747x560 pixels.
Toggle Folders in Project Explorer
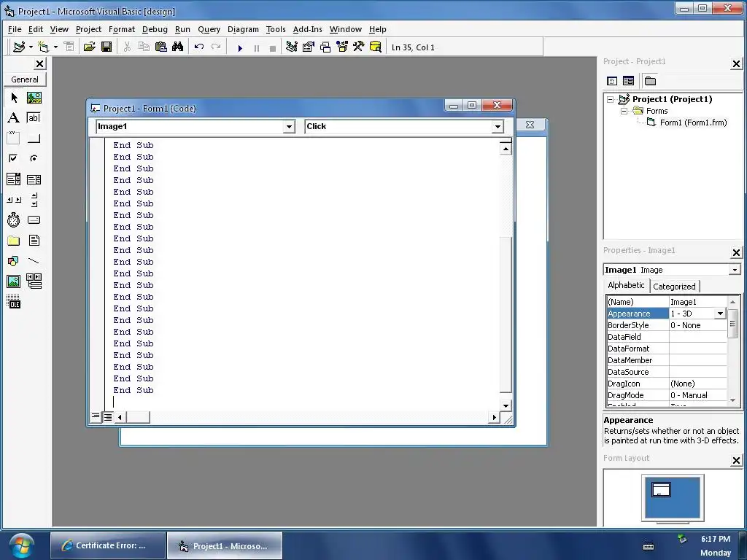[x=650, y=81]
